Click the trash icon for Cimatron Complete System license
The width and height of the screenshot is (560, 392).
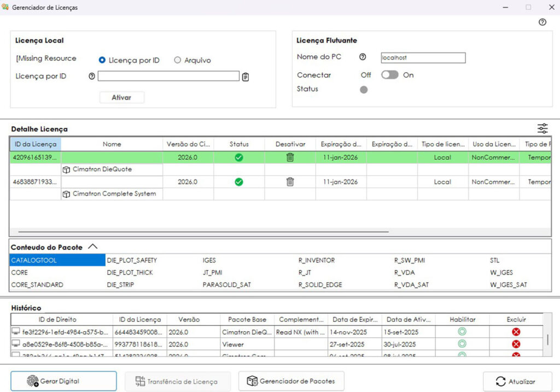290,182
